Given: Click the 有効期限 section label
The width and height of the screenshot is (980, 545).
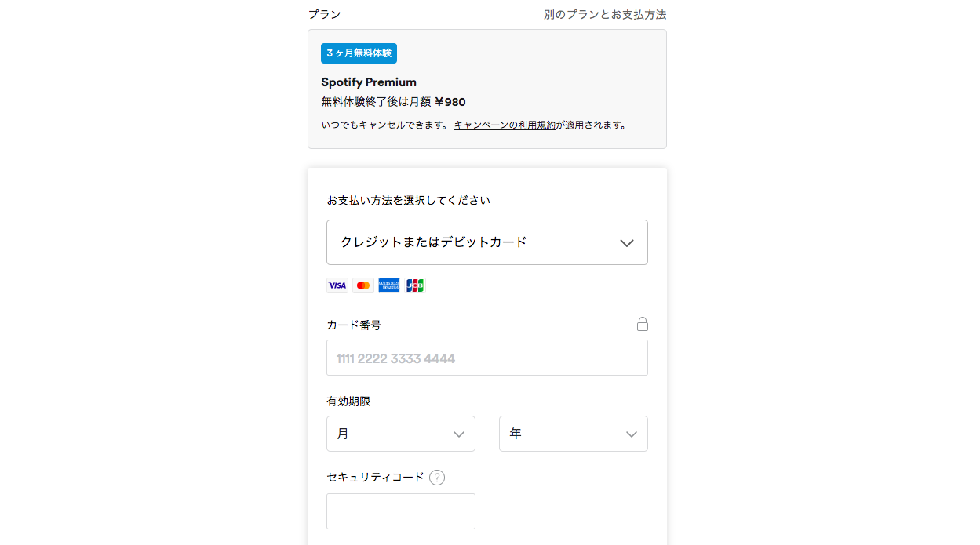Looking at the screenshot, I should tap(346, 401).
